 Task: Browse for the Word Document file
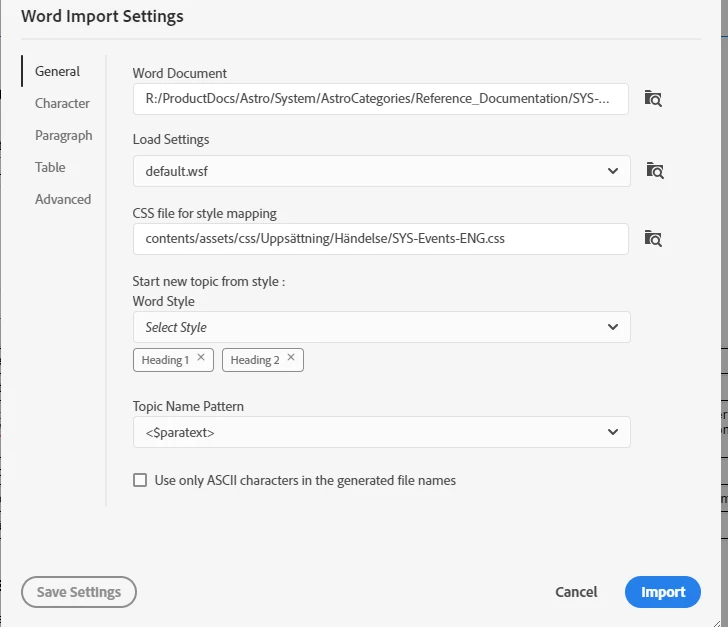(x=654, y=98)
